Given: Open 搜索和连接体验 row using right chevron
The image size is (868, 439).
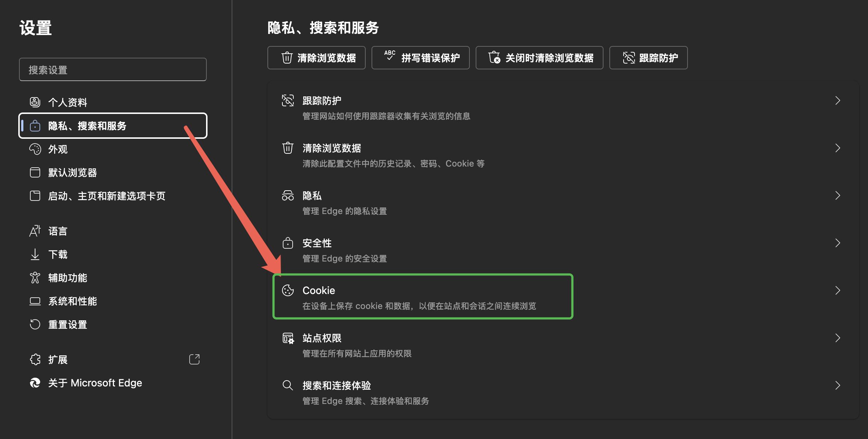Looking at the screenshot, I should (x=838, y=385).
